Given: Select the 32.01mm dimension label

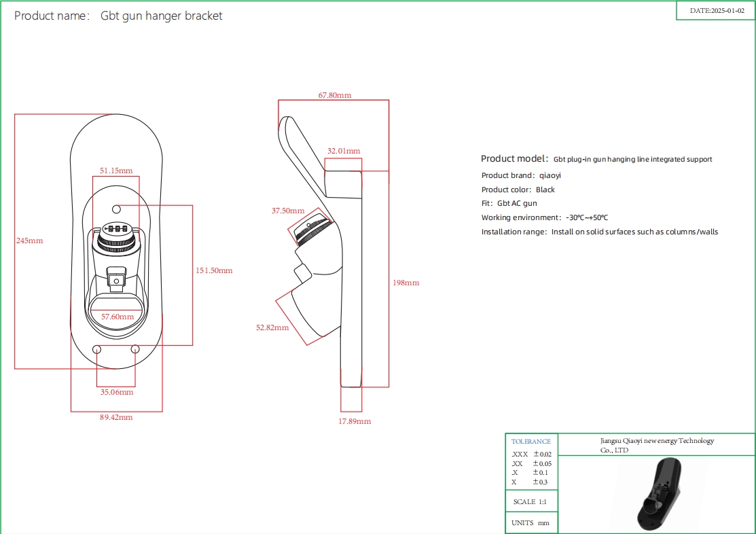Looking at the screenshot, I should tap(344, 151).
